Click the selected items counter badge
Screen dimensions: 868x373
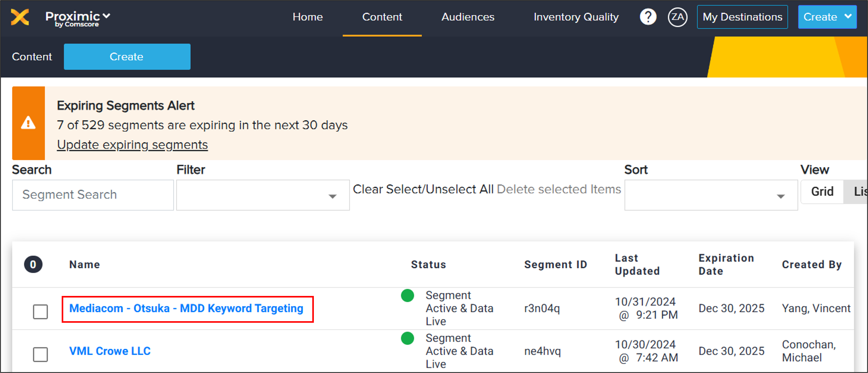[33, 264]
